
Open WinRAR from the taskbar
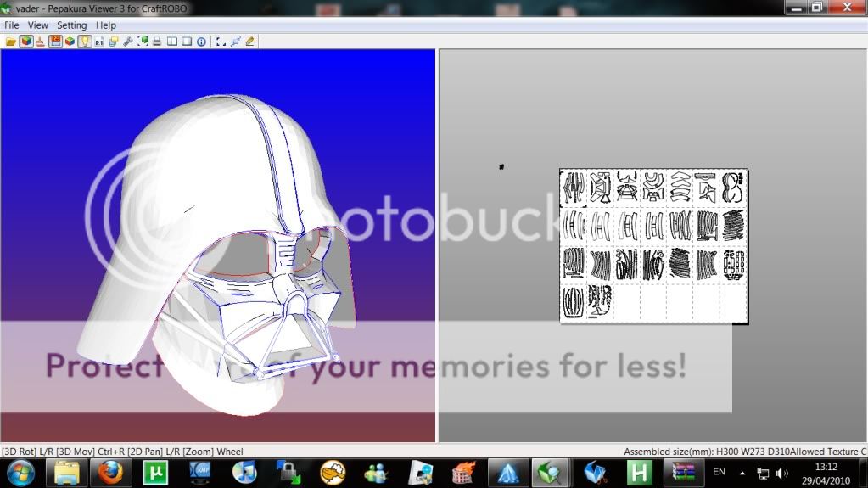click(683, 474)
